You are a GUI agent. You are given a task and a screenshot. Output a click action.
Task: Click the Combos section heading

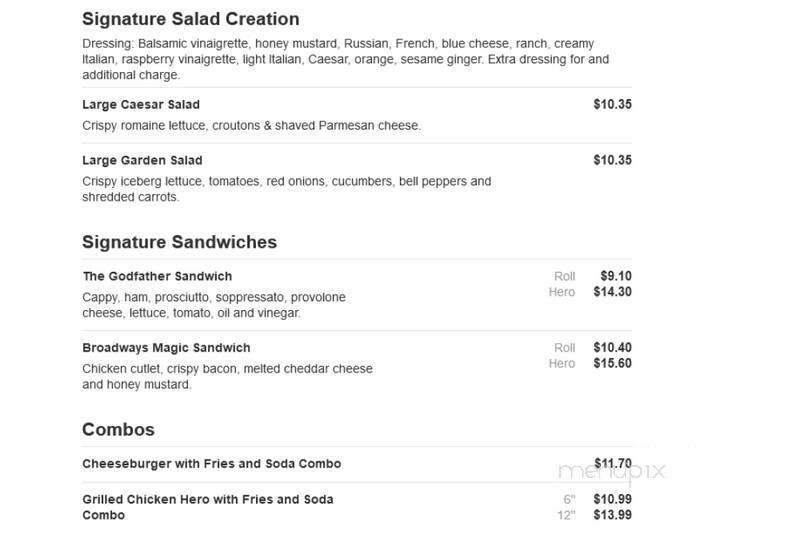[119, 430]
